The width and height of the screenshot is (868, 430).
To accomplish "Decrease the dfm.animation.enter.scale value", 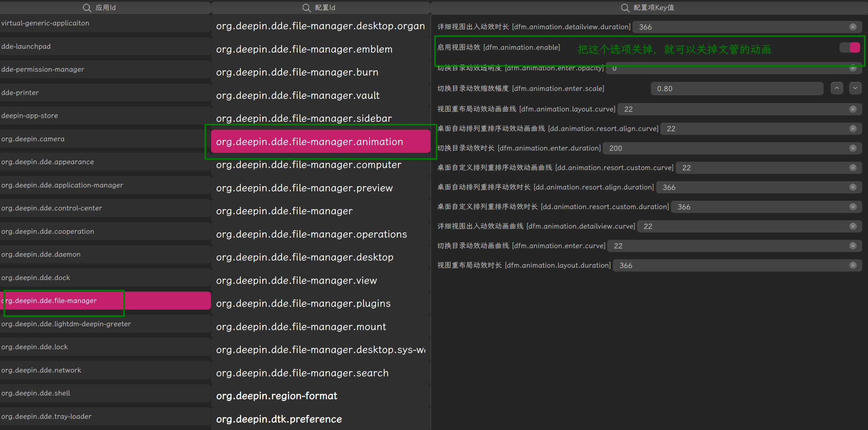I will pyautogui.click(x=855, y=88).
